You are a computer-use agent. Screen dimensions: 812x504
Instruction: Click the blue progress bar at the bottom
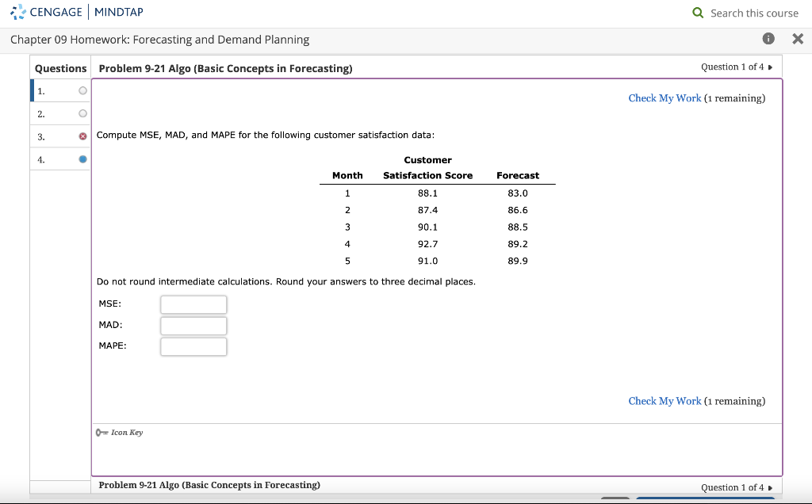click(x=705, y=500)
